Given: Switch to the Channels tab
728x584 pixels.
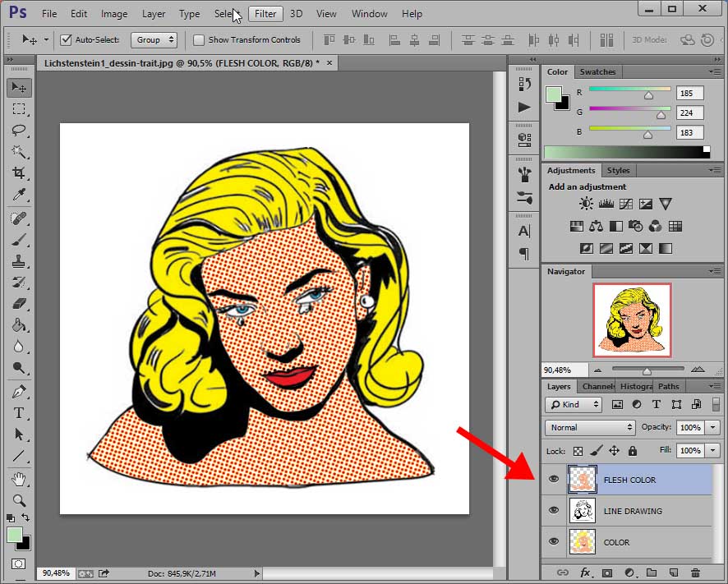Looking at the screenshot, I should tap(597, 386).
